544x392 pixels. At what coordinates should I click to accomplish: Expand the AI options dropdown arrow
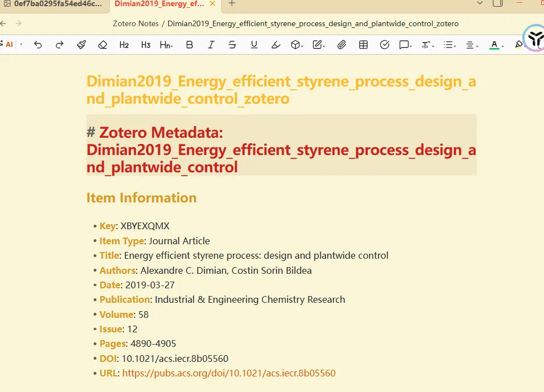click(21, 45)
